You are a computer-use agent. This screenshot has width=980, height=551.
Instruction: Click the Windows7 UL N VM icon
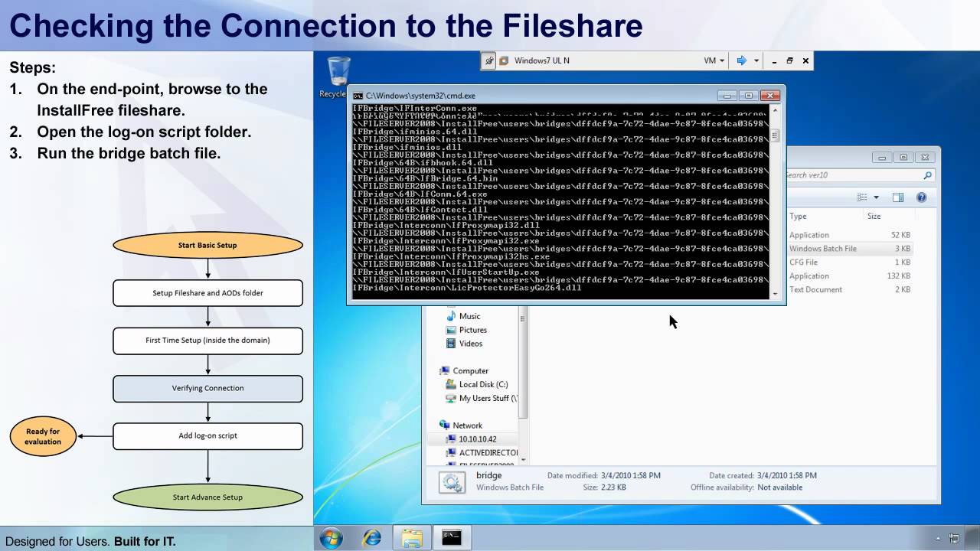click(x=504, y=60)
